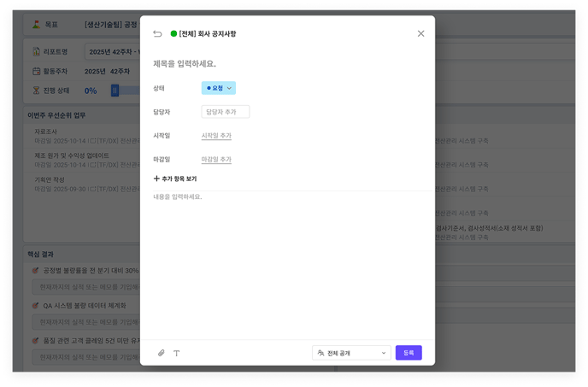The height and width of the screenshot is (387, 588).
Task: Click the people icon in 전체 공개 selector
Action: click(320, 353)
